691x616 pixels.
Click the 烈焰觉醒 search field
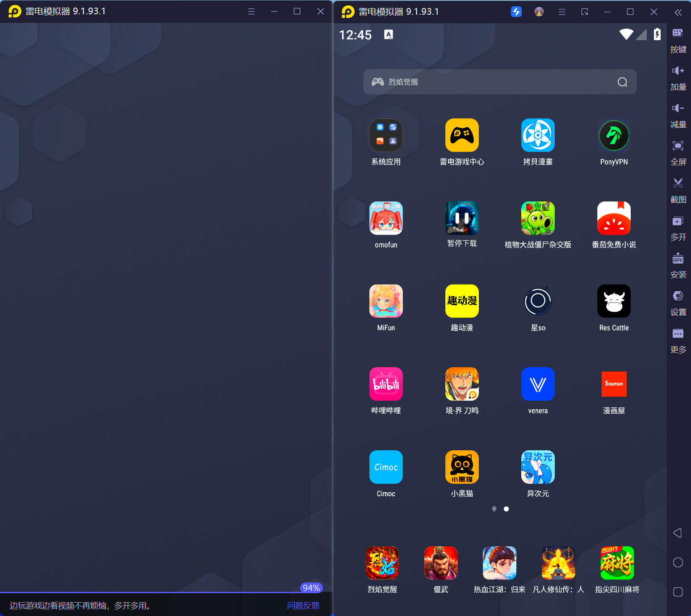pyautogui.click(x=491, y=82)
